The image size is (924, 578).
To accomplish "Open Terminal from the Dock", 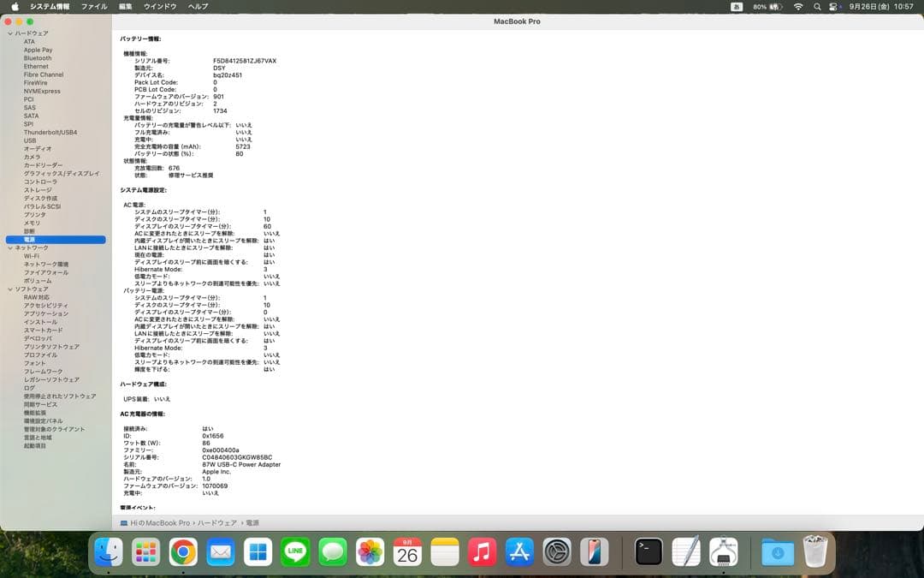I will [x=648, y=552].
